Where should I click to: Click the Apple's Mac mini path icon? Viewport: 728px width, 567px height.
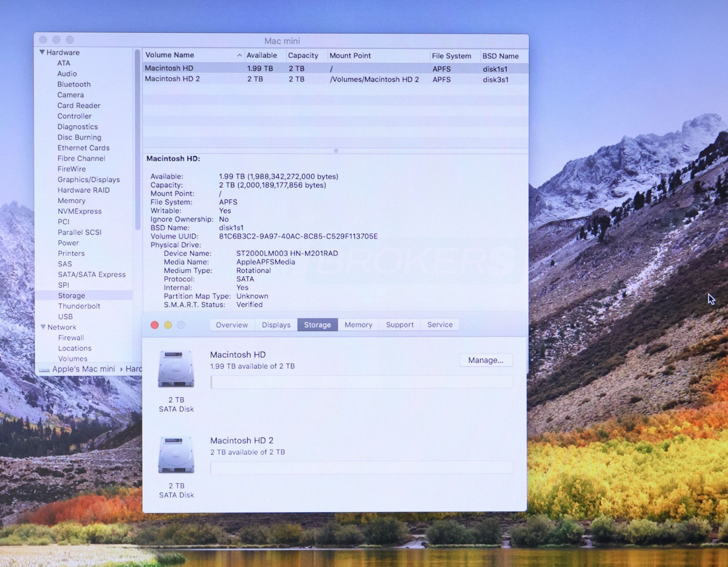(x=44, y=370)
